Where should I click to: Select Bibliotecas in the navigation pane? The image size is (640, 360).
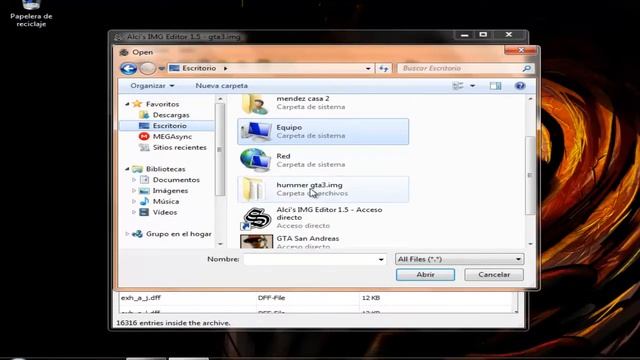(x=166, y=169)
